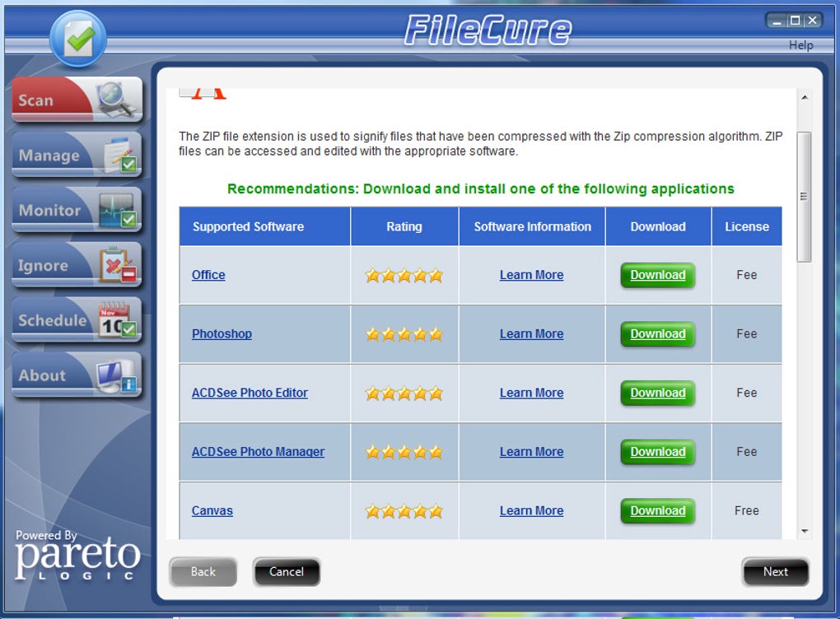Click Learn More for ACDSee Photo Manager
This screenshot has width=840, height=619.
pyautogui.click(x=531, y=451)
